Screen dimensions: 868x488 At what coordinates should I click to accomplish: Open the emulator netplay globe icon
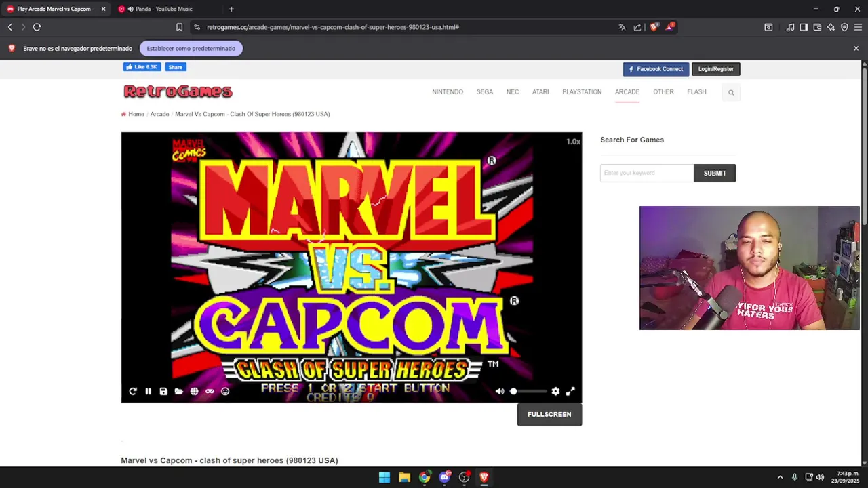(194, 391)
